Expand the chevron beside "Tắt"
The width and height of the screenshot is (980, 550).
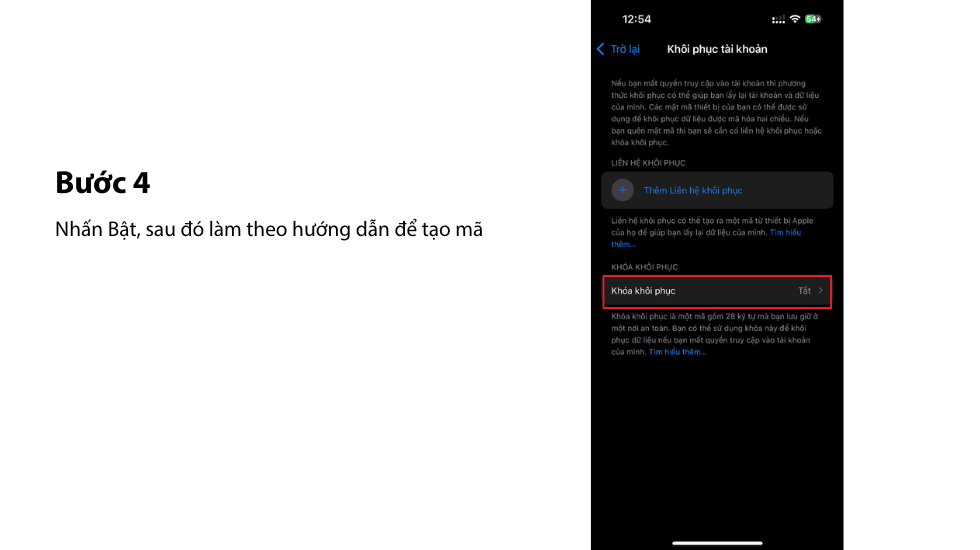coord(821,291)
